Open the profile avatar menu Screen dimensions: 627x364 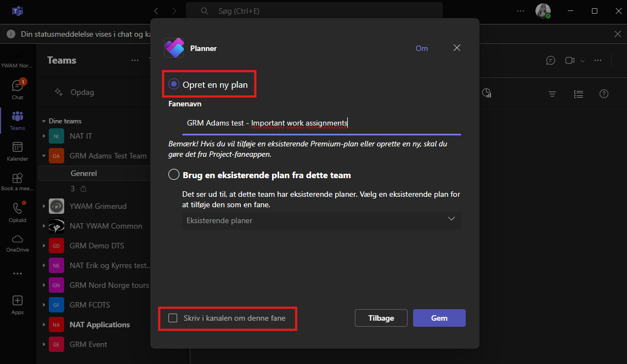coord(543,11)
